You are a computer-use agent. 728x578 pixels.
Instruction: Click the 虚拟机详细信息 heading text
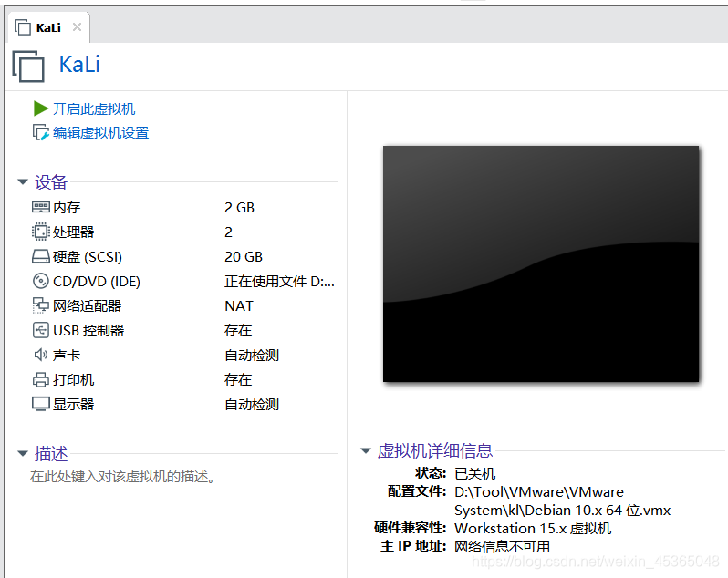434,450
